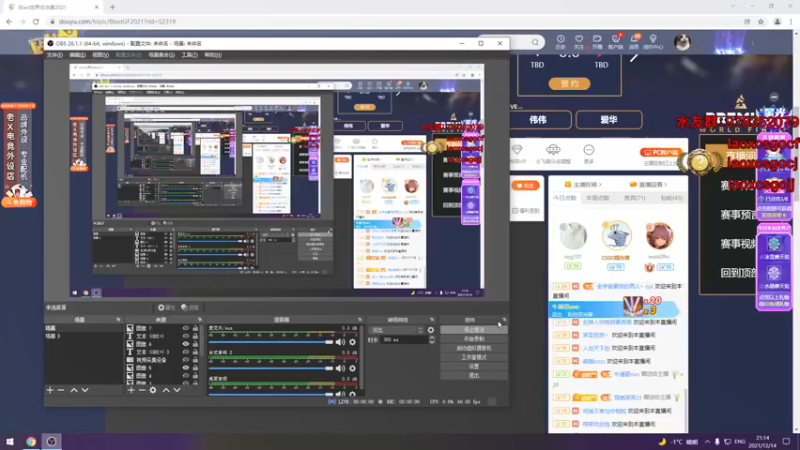Add a new scene with plus icon
Screen dimensions: 800x450
point(50,390)
